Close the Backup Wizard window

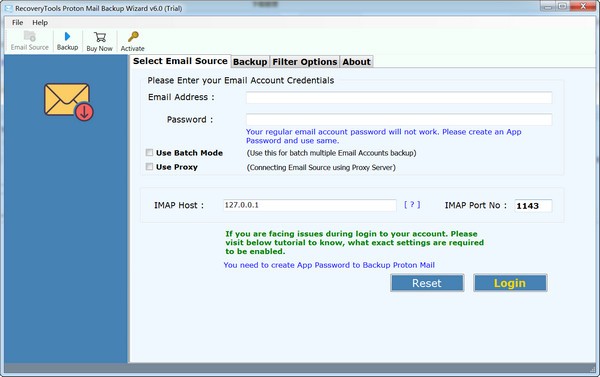tap(583, 6)
